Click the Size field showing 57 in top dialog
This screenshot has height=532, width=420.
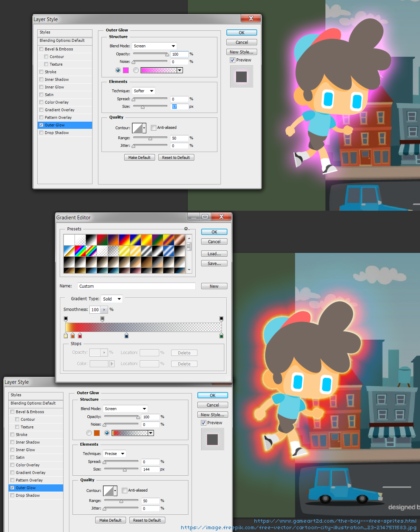click(x=180, y=107)
